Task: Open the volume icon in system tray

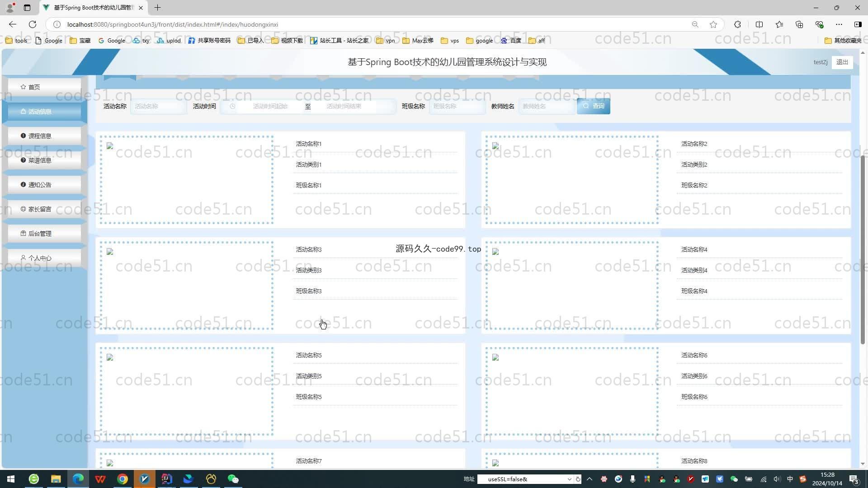Action: (x=777, y=479)
